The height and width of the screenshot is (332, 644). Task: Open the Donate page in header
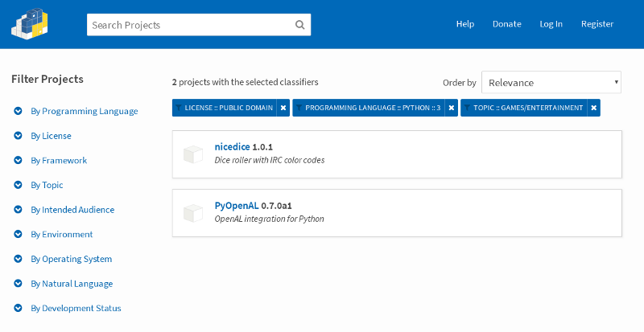coord(506,24)
